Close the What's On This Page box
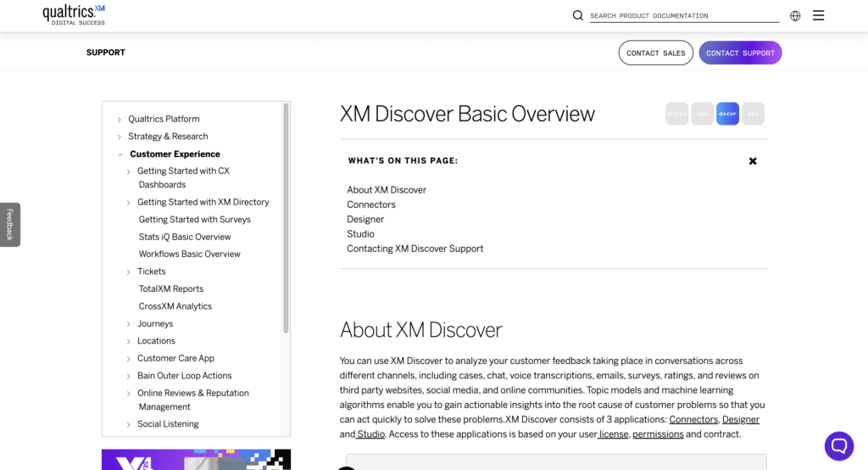The width and height of the screenshot is (868, 470). [753, 161]
